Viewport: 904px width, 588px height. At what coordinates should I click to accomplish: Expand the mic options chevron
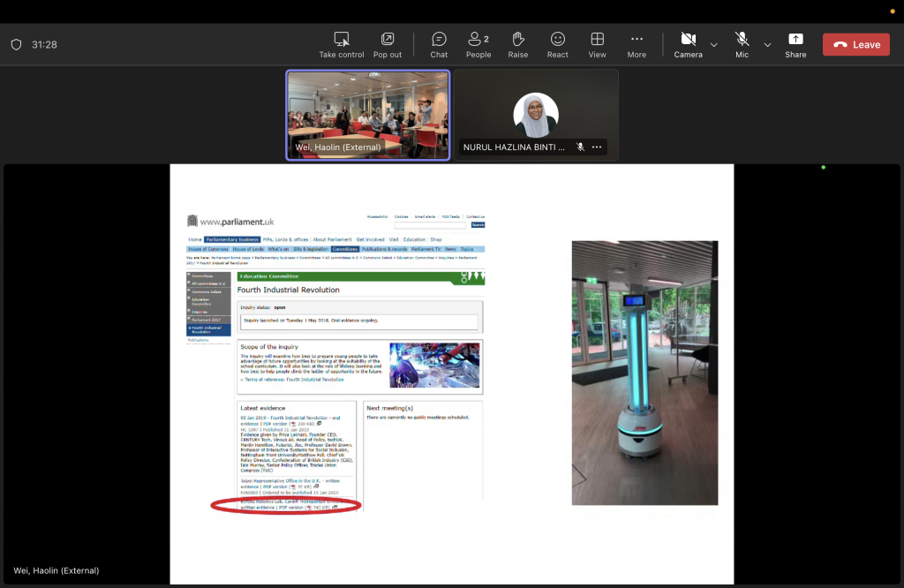(767, 45)
